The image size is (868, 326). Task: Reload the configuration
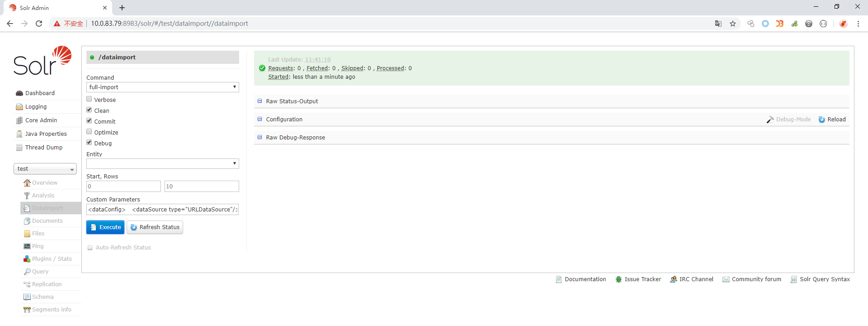832,120
